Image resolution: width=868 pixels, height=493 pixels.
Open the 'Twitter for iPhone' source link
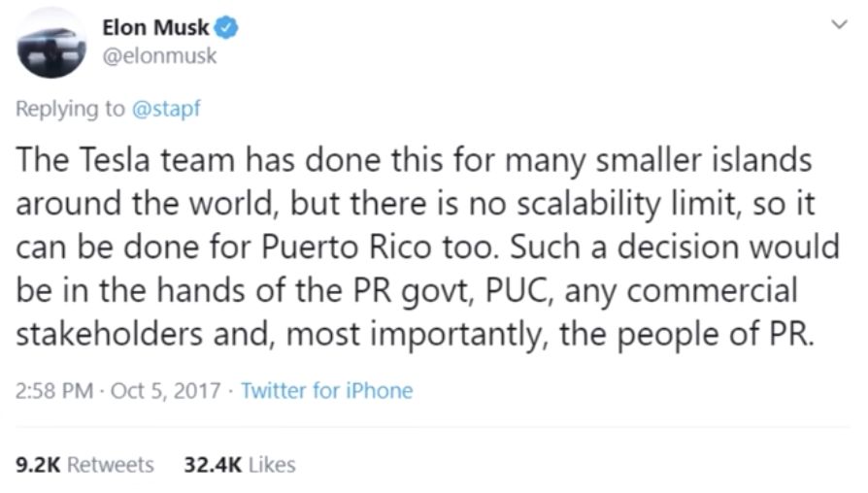click(x=327, y=391)
